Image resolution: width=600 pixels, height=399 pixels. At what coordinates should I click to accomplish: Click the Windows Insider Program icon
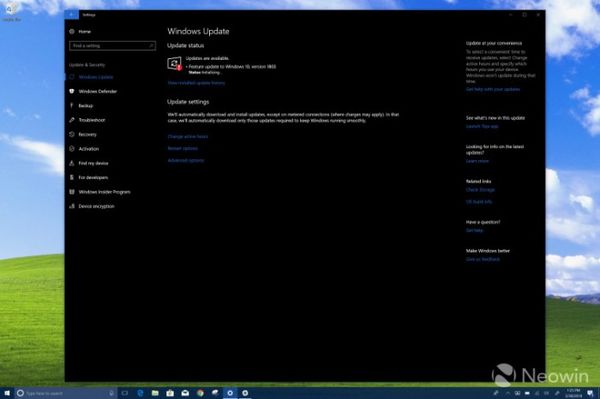72,192
